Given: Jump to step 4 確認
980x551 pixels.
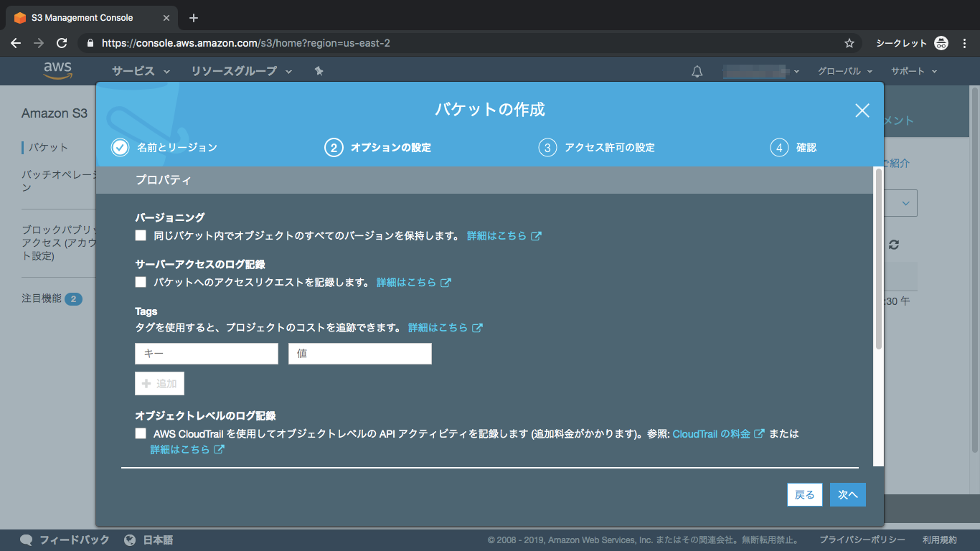Looking at the screenshot, I should click(x=793, y=147).
